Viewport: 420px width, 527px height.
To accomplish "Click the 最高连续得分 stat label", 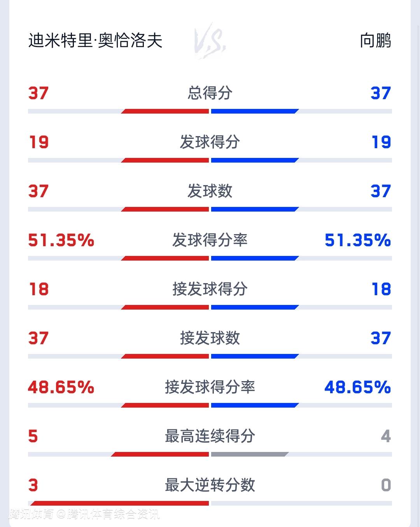I will coord(210,436).
